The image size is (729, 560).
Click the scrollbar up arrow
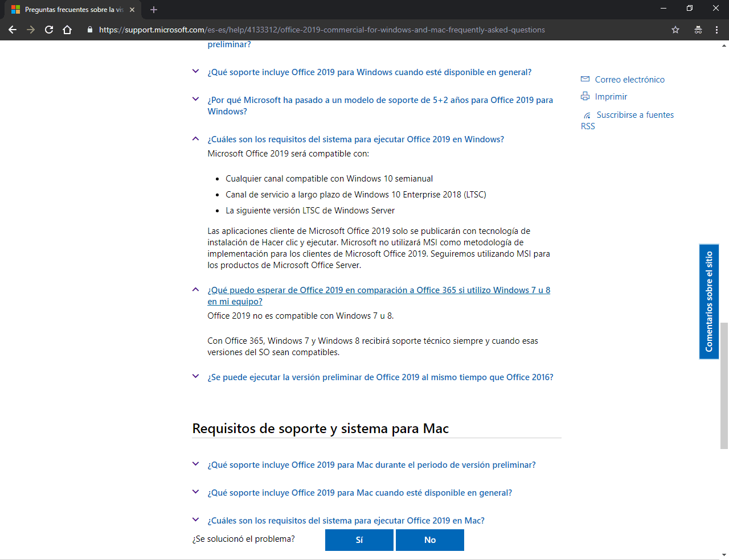pos(724,45)
